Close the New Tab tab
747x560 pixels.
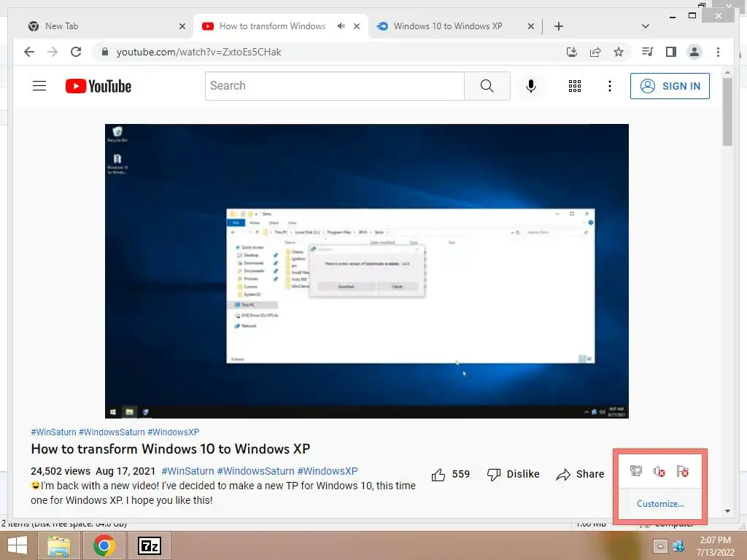[x=182, y=26]
